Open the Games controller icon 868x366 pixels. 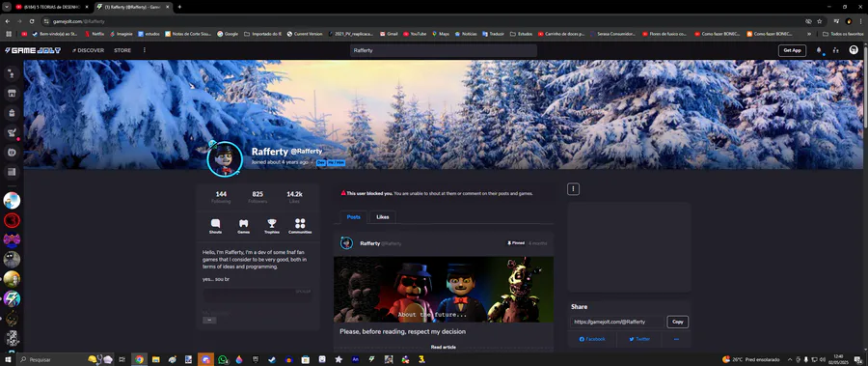point(244,226)
